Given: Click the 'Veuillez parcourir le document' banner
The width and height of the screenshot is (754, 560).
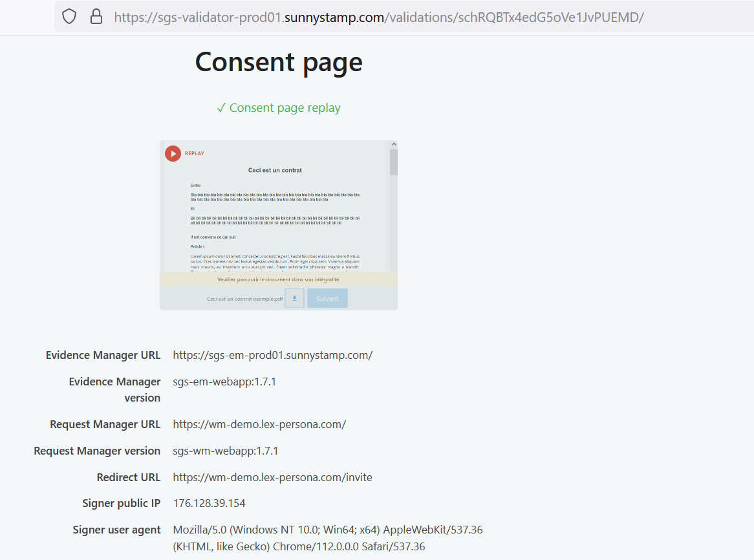Looking at the screenshot, I should coord(279,279).
